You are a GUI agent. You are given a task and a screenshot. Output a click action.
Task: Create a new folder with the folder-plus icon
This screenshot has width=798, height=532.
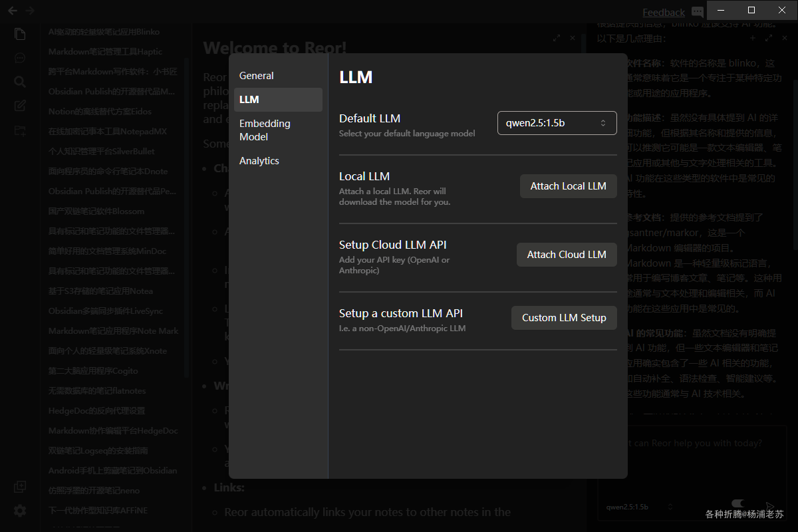pyautogui.click(x=20, y=131)
